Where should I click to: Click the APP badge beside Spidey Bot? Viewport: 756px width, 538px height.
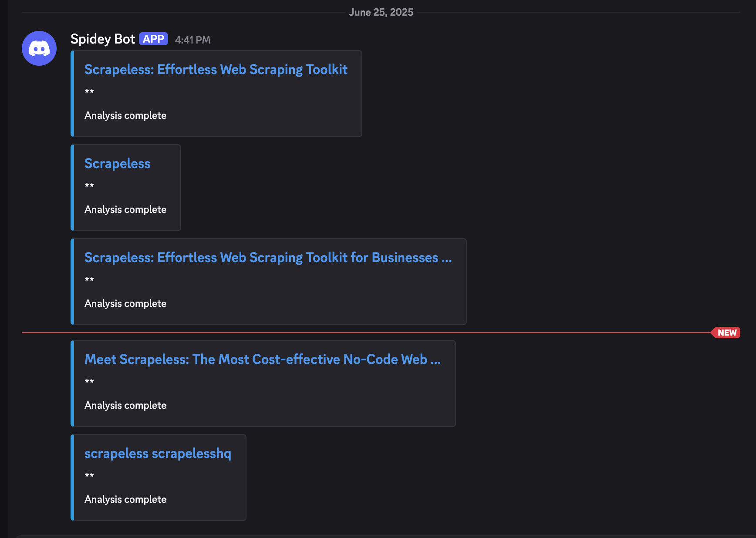153,39
